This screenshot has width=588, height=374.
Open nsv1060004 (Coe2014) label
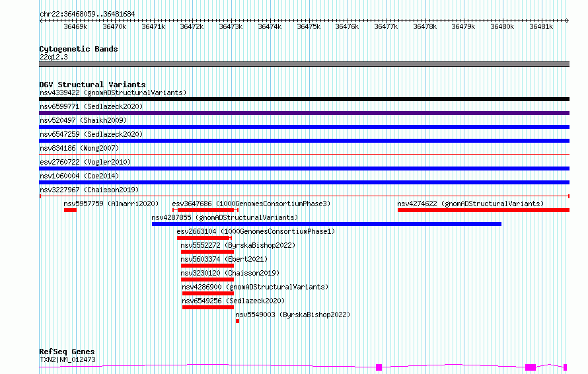(79, 176)
